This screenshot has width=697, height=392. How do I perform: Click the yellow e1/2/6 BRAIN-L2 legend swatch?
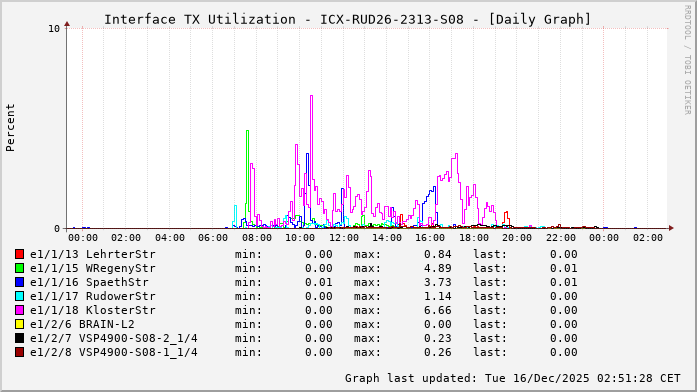point(19,324)
